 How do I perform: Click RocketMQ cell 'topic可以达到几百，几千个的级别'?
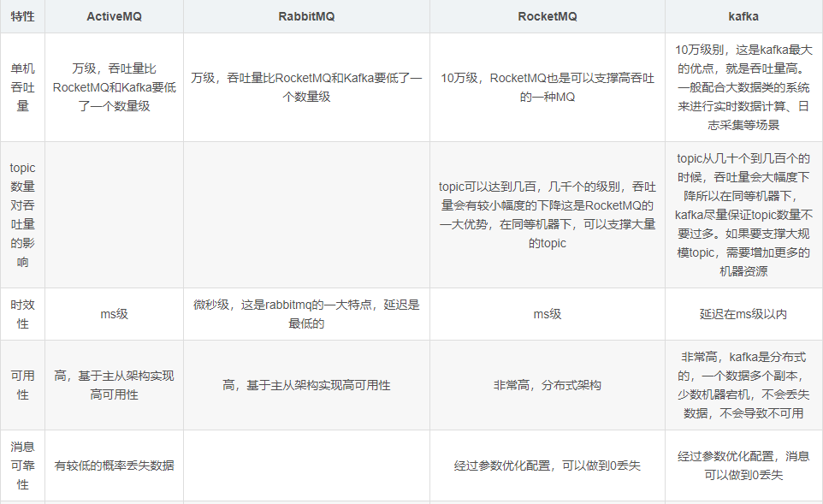548,215
